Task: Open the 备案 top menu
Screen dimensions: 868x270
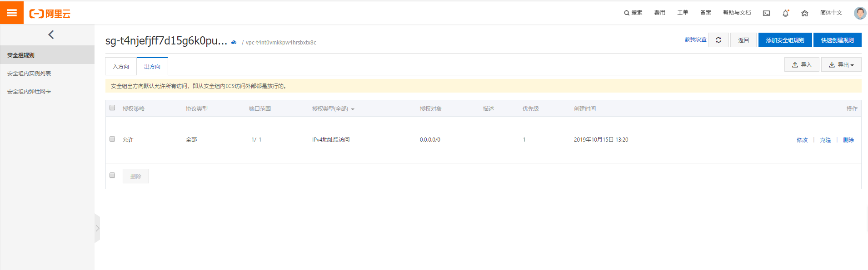Action: (706, 13)
